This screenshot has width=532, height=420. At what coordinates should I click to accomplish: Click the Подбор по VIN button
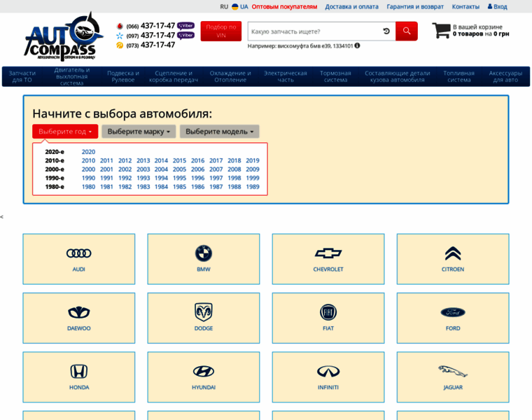coord(221,31)
